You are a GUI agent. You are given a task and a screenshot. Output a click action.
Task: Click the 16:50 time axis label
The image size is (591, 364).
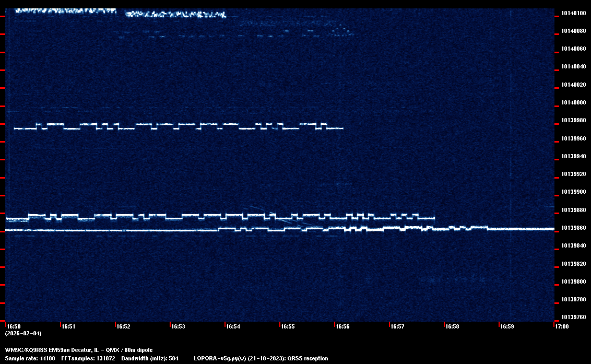click(13, 326)
